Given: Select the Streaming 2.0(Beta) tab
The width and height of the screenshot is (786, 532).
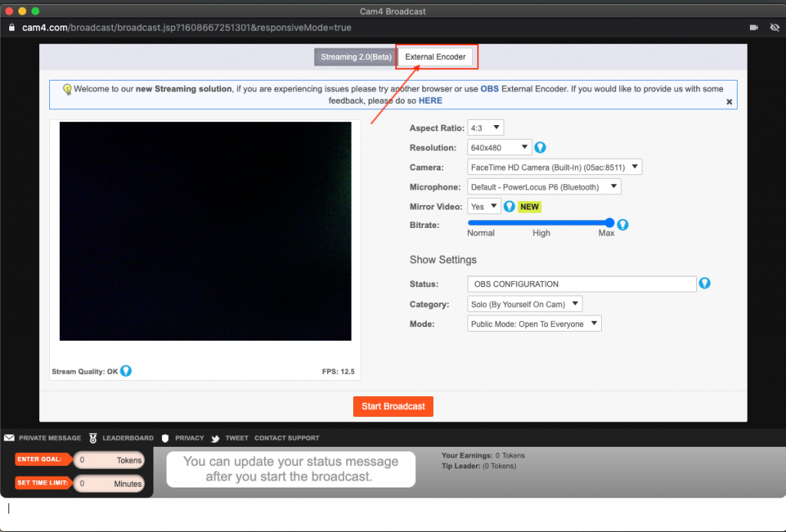Looking at the screenshot, I should pos(355,57).
